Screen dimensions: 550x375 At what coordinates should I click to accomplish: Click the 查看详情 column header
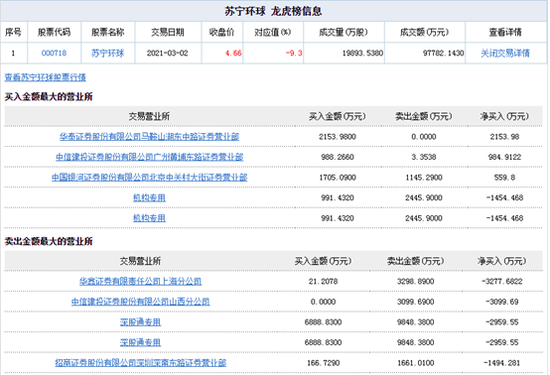tap(505, 32)
